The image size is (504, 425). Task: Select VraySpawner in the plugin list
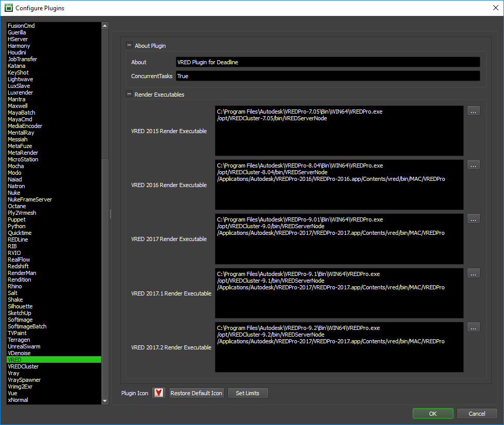pyautogui.click(x=54, y=380)
